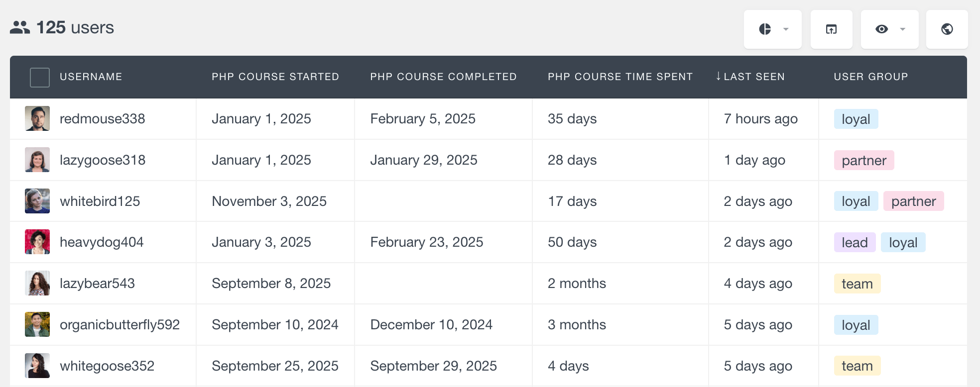Click heavydog404's profile photo
Viewport: 980px width, 387px height.
click(37, 242)
